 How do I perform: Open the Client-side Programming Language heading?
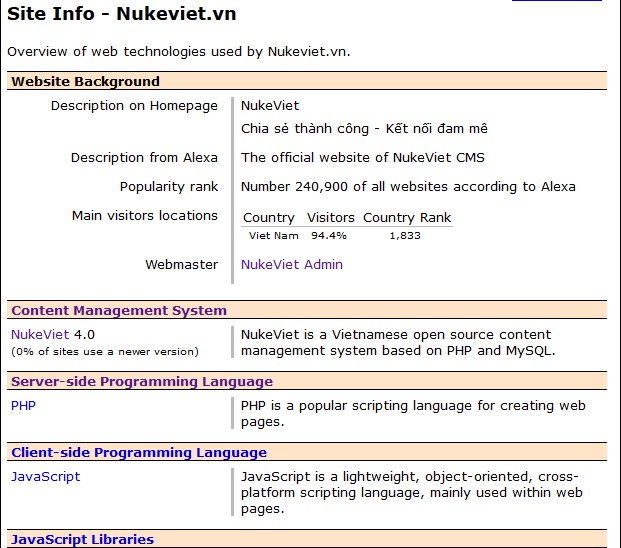pos(139,453)
